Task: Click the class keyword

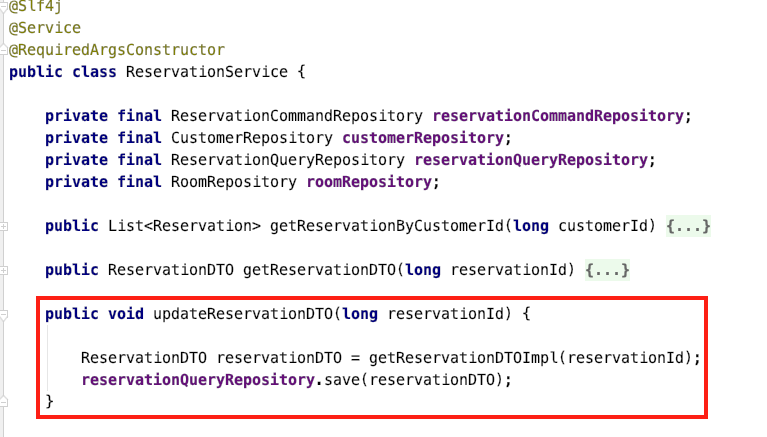Action: 94,72
